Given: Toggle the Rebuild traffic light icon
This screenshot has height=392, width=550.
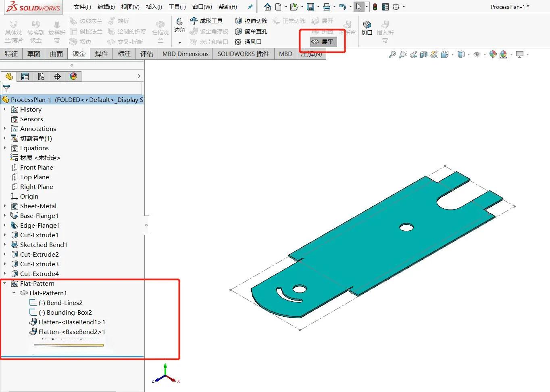Looking at the screenshot, I should [375, 7].
